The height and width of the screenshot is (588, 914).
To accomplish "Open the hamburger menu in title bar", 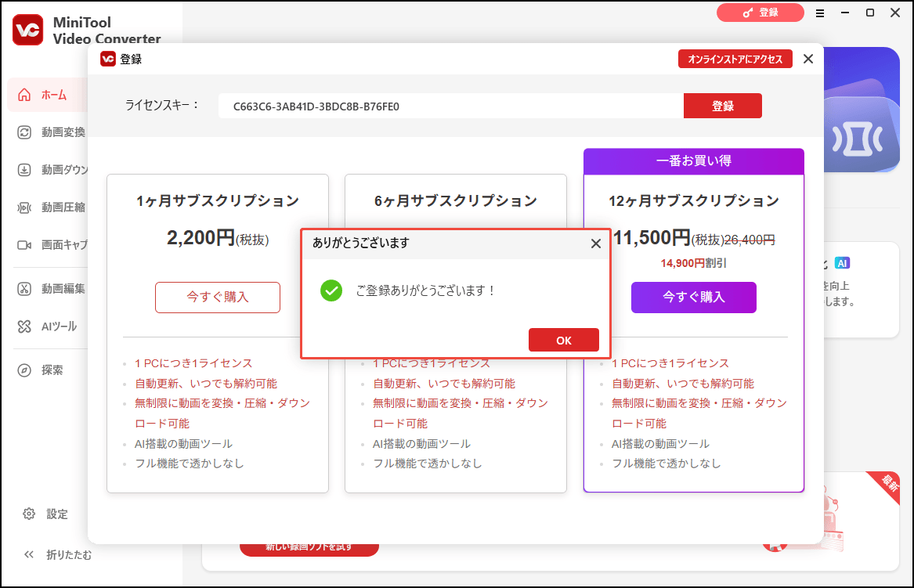I will pos(819,13).
